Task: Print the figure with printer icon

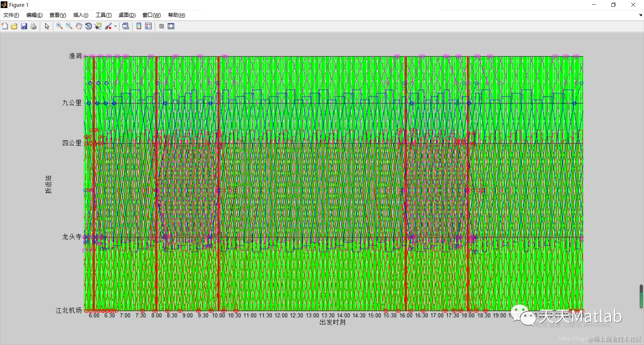Action: click(x=34, y=26)
